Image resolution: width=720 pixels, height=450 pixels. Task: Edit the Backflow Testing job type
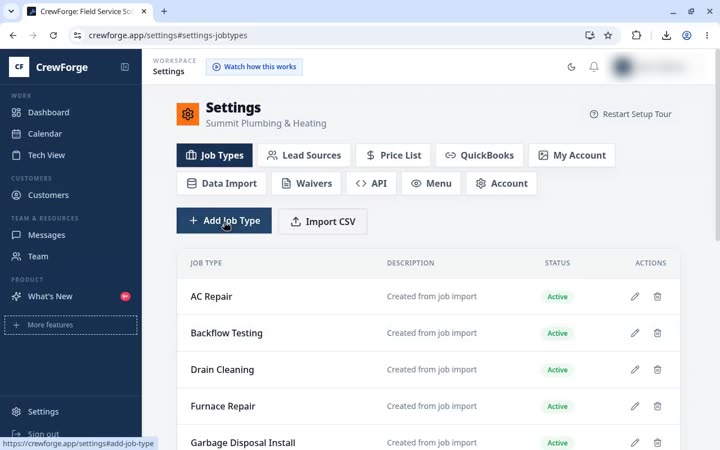tap(635, 333)
